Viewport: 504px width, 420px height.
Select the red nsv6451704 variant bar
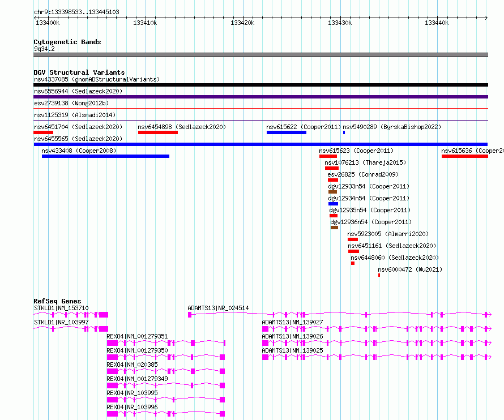(44, 132)
